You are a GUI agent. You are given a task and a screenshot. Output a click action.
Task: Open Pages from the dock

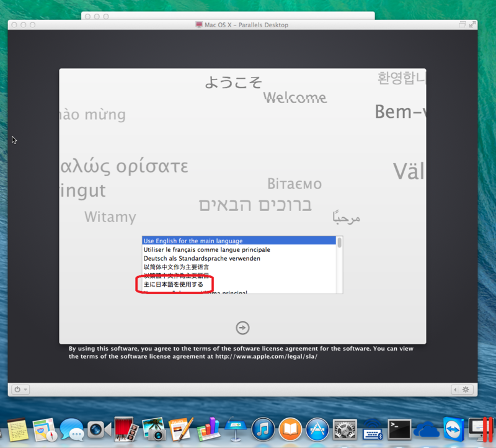pyautogui.click(x=180, y=429)
